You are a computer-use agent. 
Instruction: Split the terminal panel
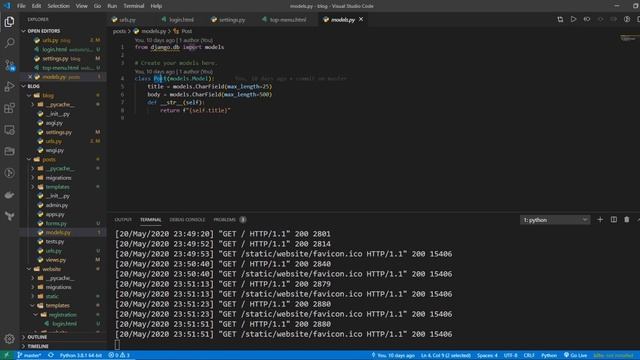pyautogui.click(x=613, y=220)
